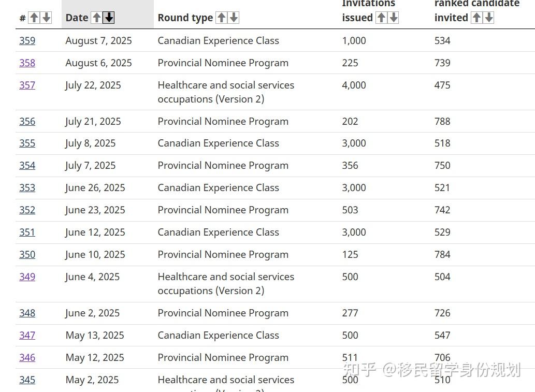Sort ranked candidate invited descending arrow
The image size is (535, 392).
tap(489, 18)
